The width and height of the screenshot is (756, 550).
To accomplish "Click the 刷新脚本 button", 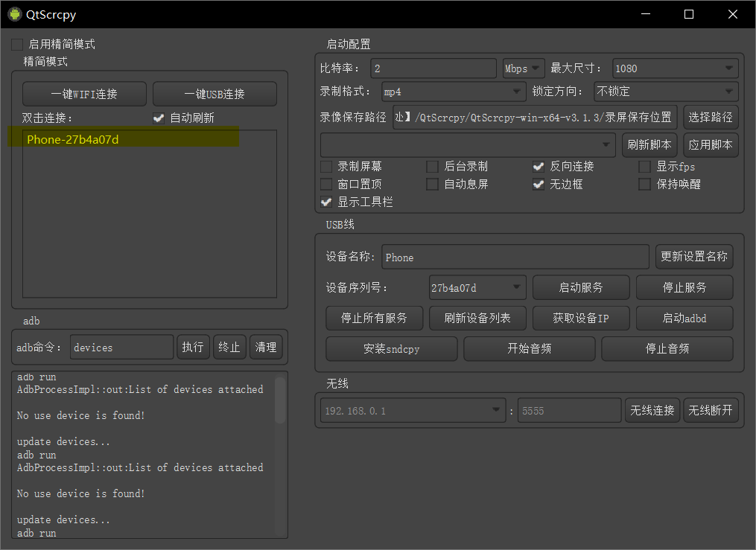I will [649, 145].
